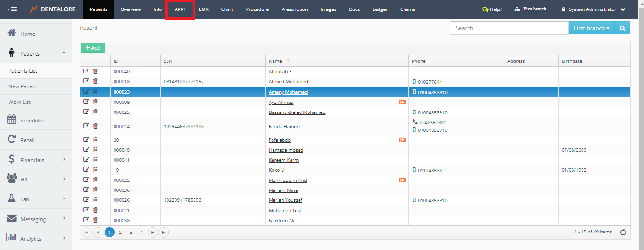644x250 pixels.
Task: Switch to the APPT tab
Action: (180, 9)
